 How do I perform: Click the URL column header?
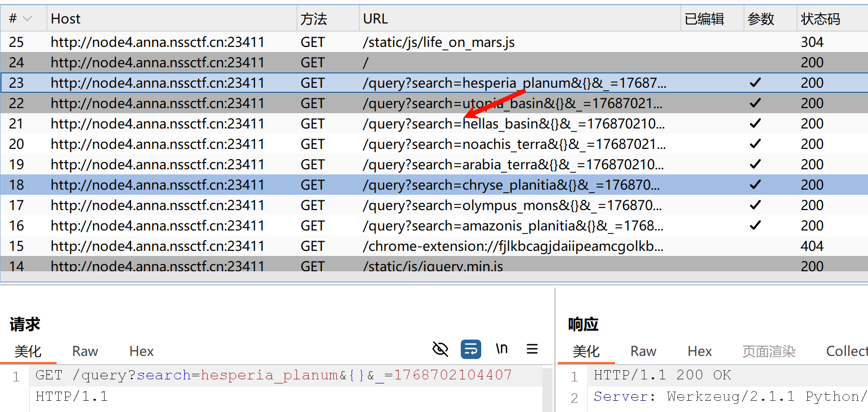click(376, 19)
